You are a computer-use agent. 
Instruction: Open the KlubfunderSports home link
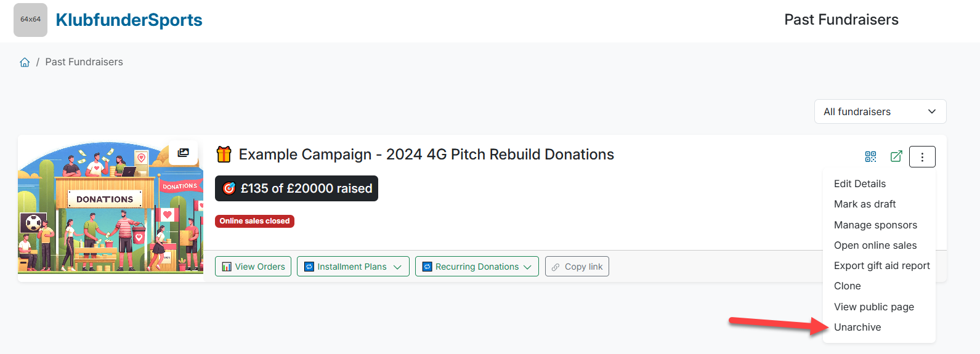pyautogui.click(x=129, y=20)
